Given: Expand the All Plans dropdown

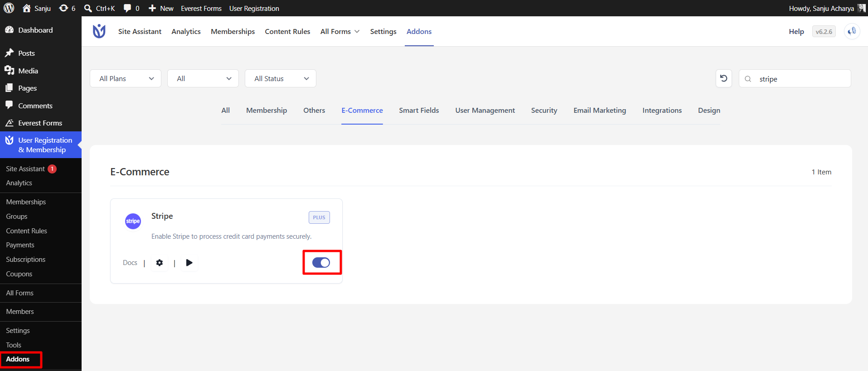Looking at the screenshot, I should pyautogui.click(x=126, y=78).
